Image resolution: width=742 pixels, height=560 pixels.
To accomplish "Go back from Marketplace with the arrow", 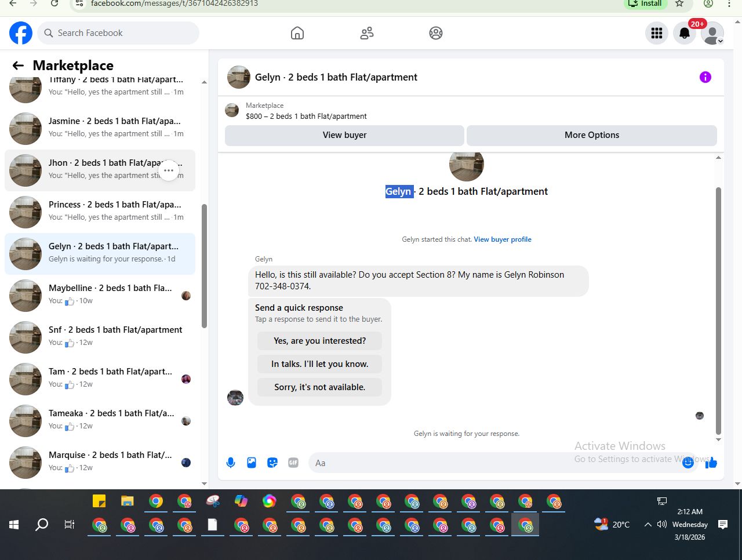I will click(x=18, y=66).
